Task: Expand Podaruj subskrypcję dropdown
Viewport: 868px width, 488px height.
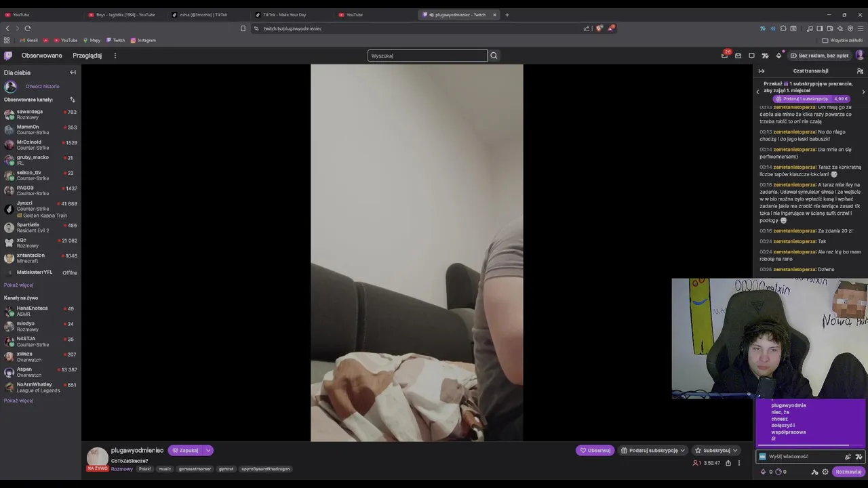Action: tap(682, 451)
